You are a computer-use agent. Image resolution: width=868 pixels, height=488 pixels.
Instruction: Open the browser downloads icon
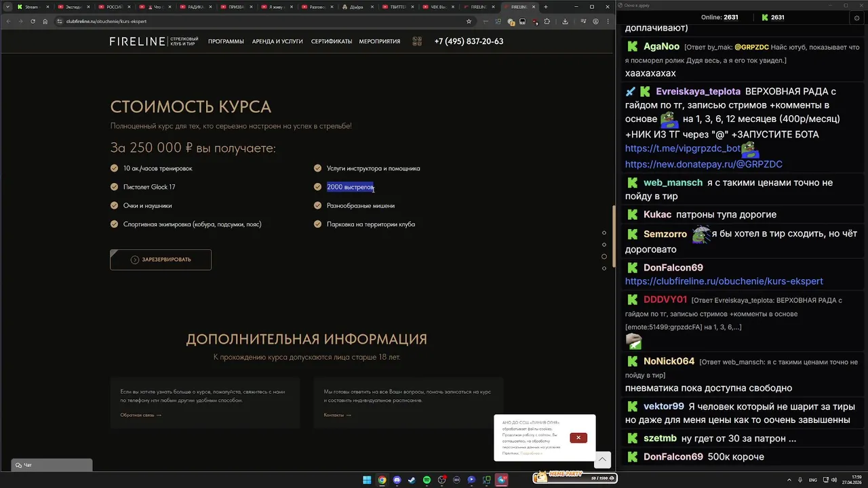click(565, 21)
